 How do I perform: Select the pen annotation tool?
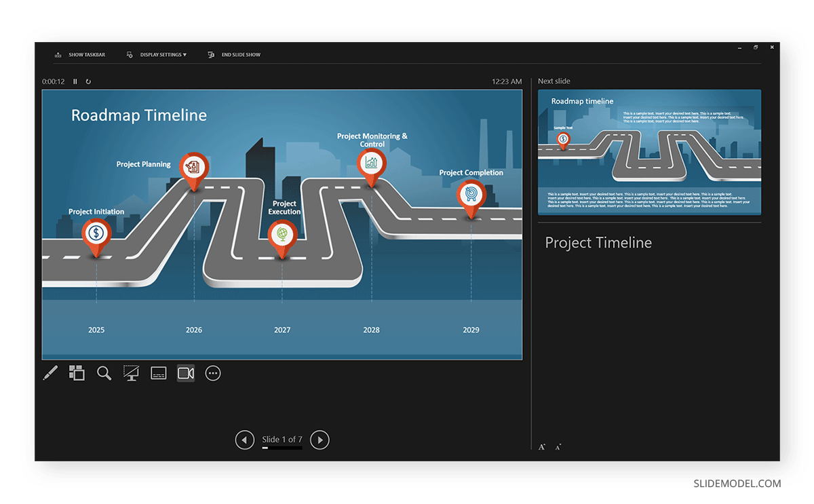50,373
